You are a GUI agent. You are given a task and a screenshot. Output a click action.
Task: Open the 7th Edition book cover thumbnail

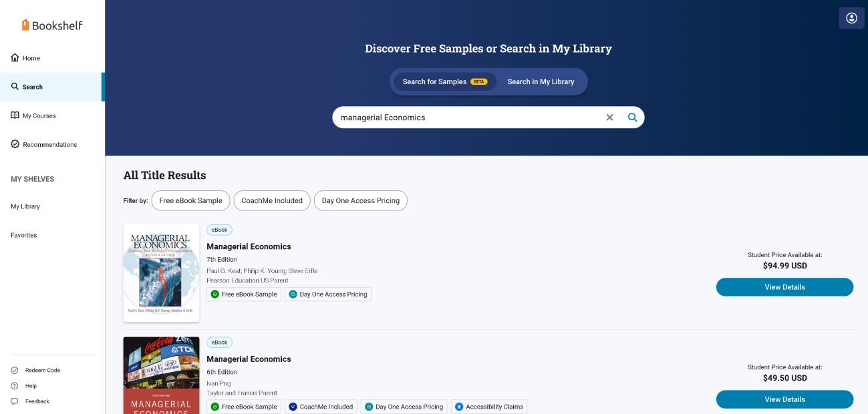(x=161, y=273)
